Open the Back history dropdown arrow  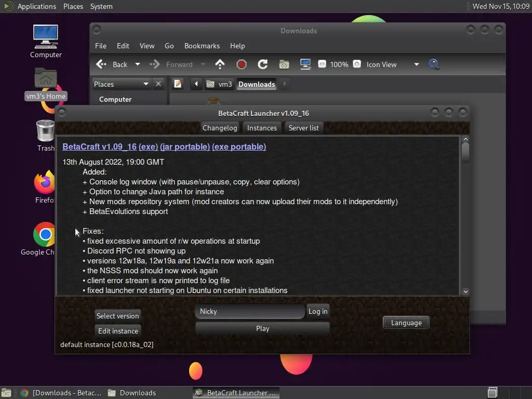[x=137, y=64]
